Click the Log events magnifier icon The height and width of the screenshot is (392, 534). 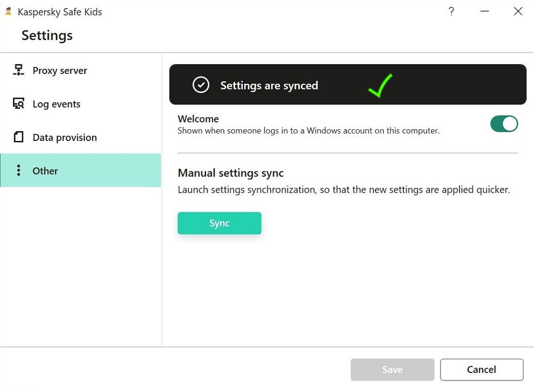click(x=19, y=104)
